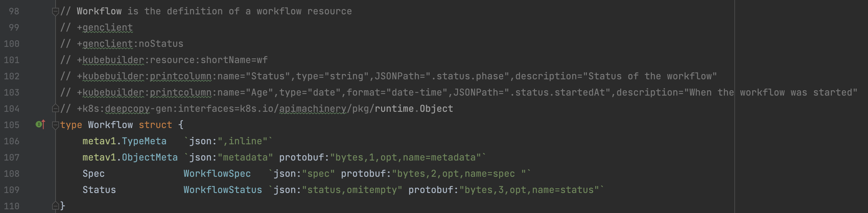Collapse the comment block starting at line 98

(56, 12)
